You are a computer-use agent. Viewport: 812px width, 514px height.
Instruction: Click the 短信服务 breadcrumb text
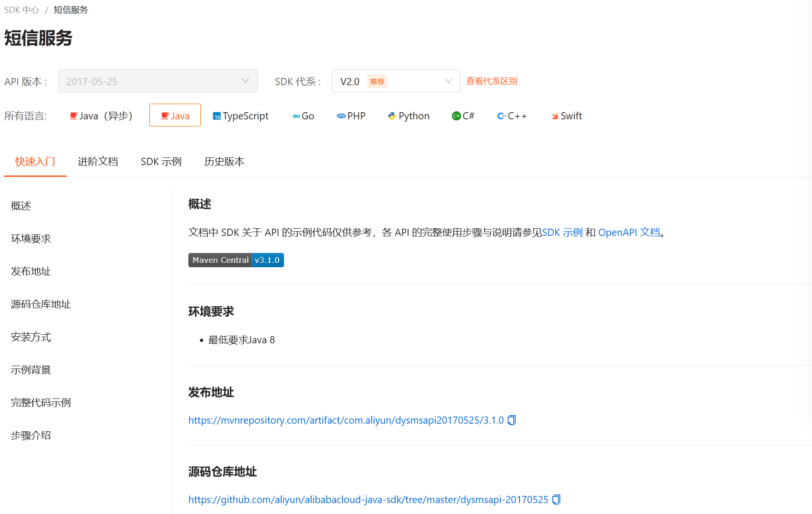[x=71, y=10]
